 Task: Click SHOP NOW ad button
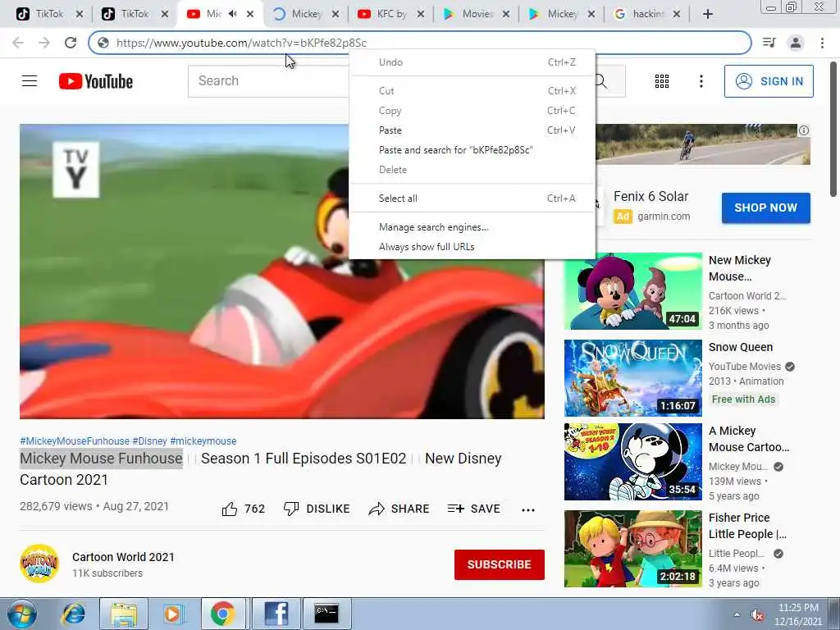(765, 208)
